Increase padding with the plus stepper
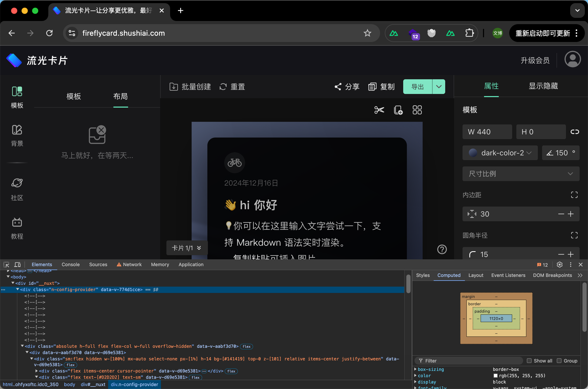This screenshot has width=588, height=389. 570,214
